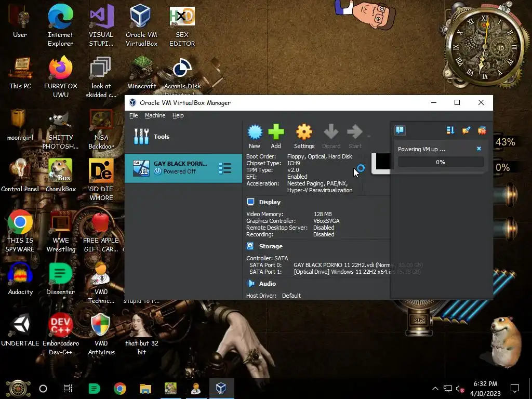This screenshot has height=399, width=532.
Task: Click the Oracle VM VirtualBox desktop icon
Action: pos(141,26)
